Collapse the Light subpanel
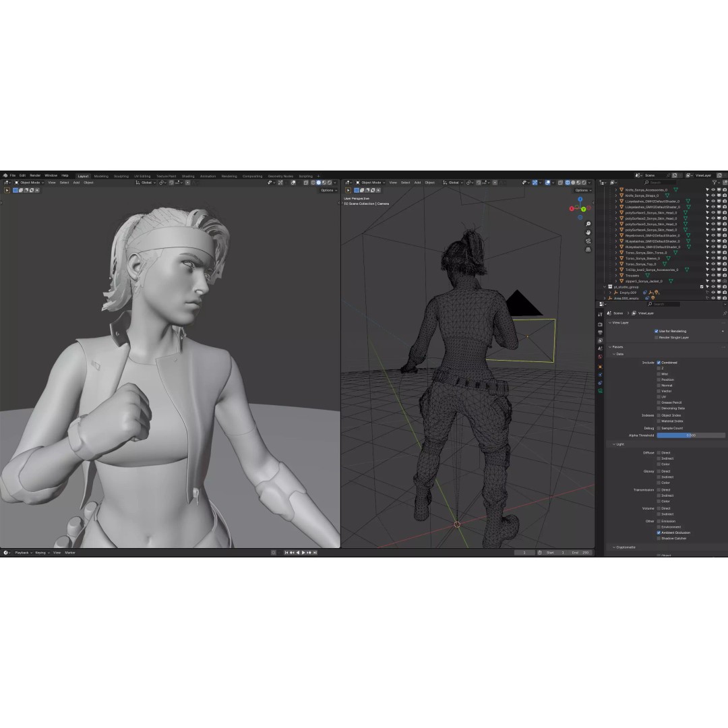This screenshot has height=728, width=728. tap(614, 444)
